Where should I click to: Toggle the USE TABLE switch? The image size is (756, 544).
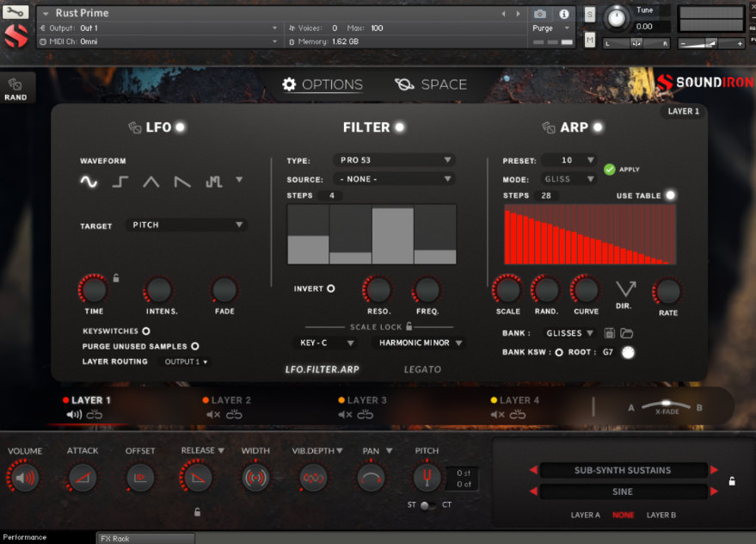(x=670, y=195)
